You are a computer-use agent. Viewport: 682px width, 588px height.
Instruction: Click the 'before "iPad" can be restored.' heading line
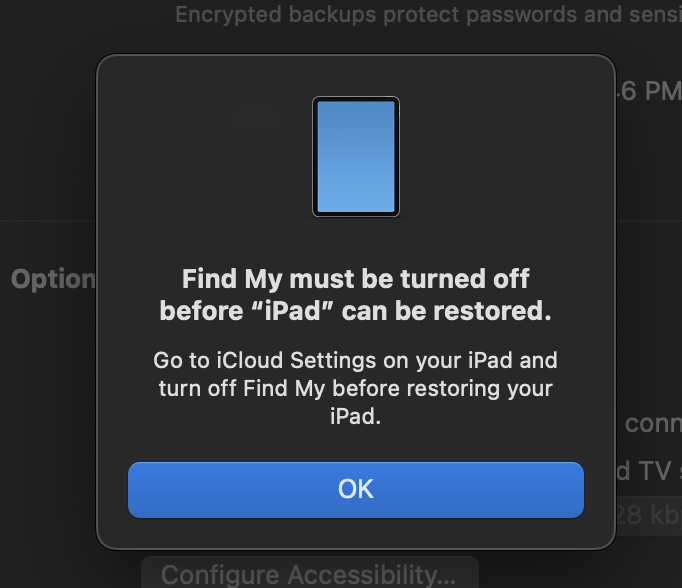point(355,311)
